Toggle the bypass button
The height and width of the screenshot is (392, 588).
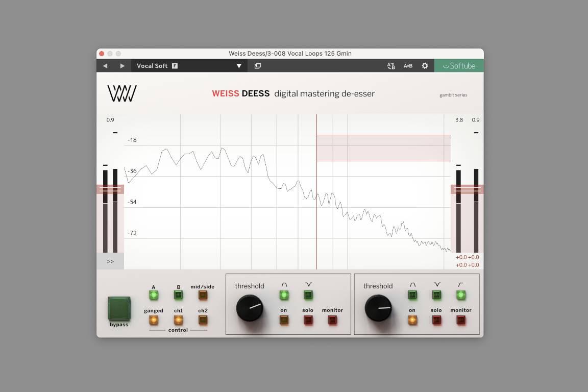click(119, 309)
